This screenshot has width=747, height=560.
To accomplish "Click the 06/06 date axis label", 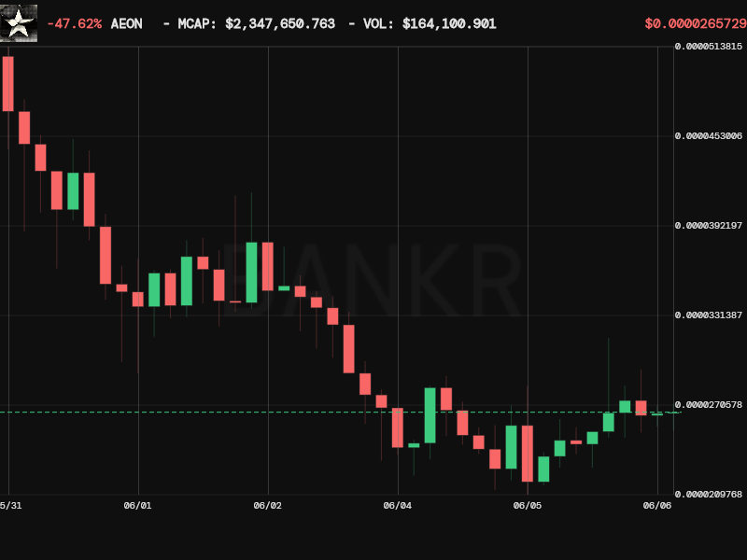I will click(657, 506).
